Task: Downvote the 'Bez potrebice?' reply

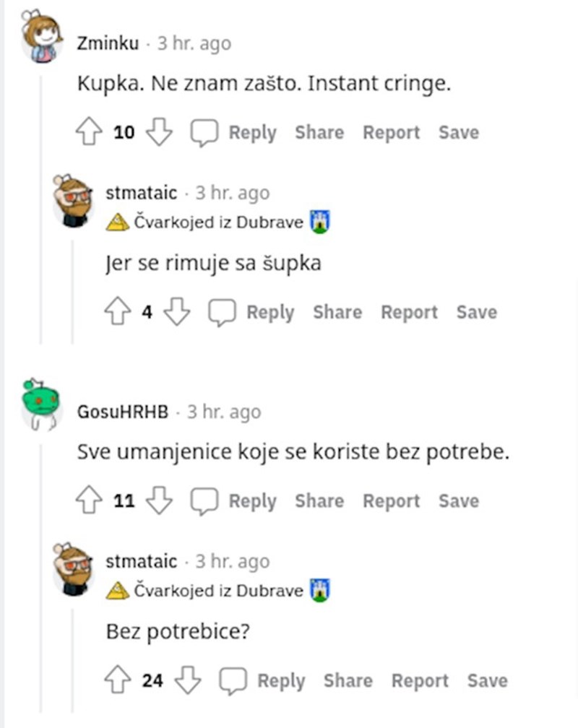Action: [188, 680]
